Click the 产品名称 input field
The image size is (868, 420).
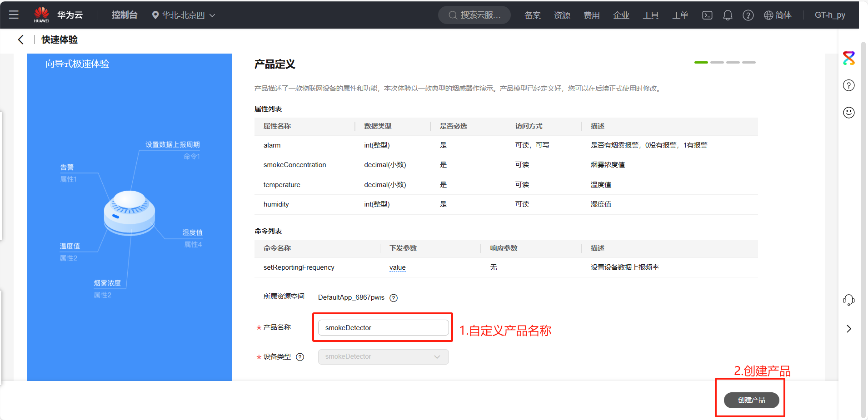(x=383, y=328)
